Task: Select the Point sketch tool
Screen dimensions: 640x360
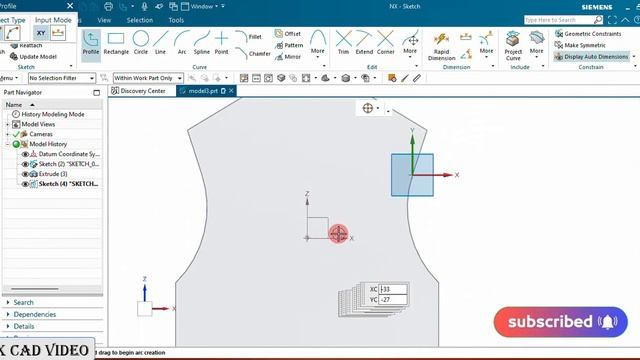Action: [x=221, y=43]
